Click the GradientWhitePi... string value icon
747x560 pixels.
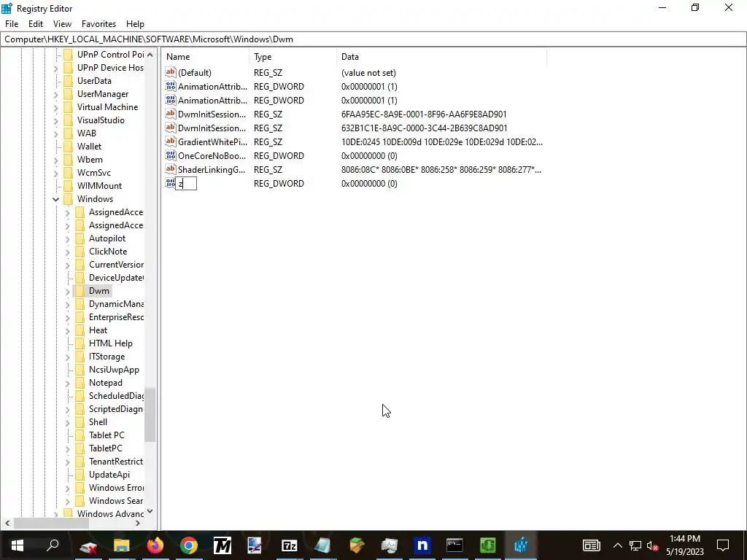click(x=171, y=141)
